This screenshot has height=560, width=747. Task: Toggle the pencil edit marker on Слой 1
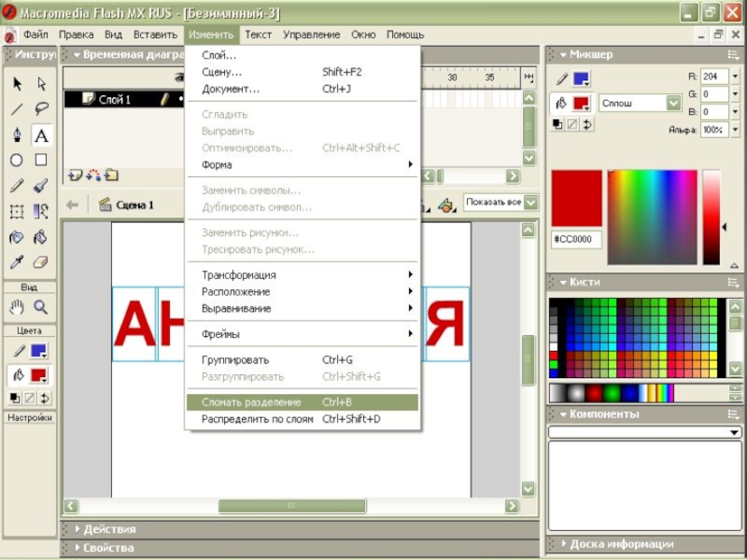(x=165, y=99)
